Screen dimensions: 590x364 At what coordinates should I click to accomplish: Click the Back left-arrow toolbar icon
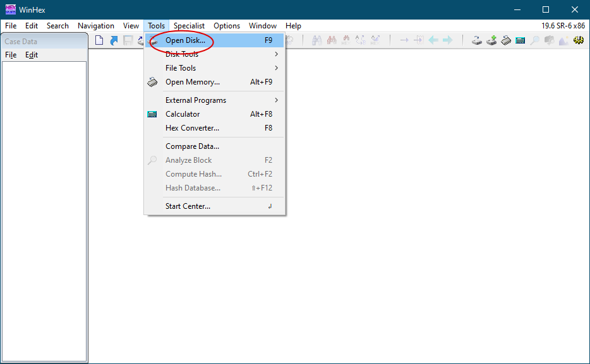pyautogui.click(x=433, y=40)
